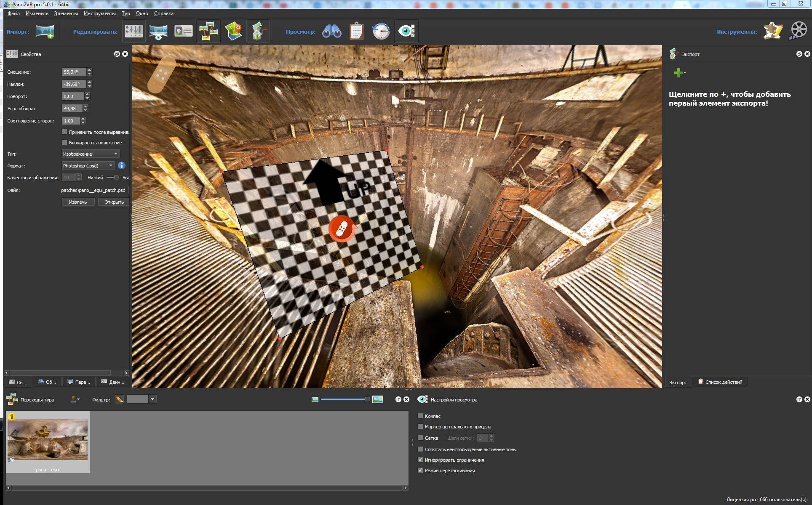This screenshot has height=505, width=812.
Task: Click the large thumbnail size icon
Action: coord(378,399)
